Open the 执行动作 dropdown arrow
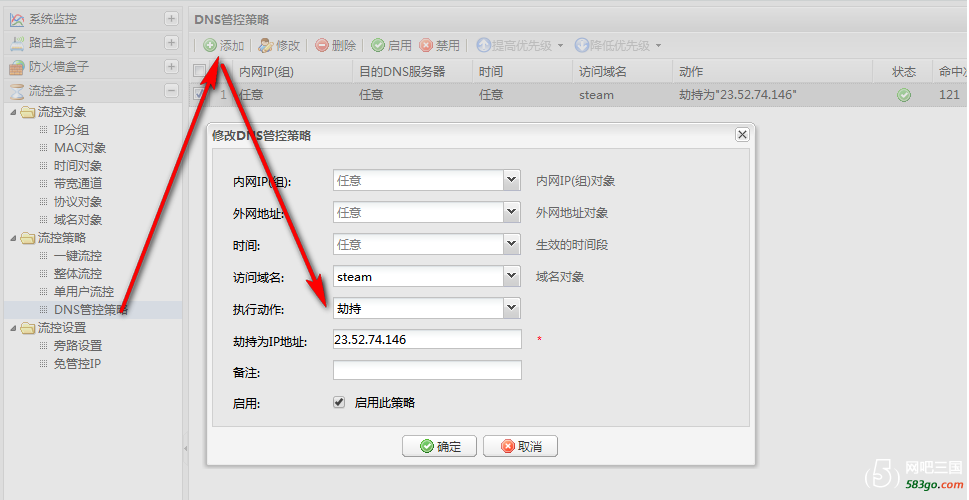 (x=512, y=308)
